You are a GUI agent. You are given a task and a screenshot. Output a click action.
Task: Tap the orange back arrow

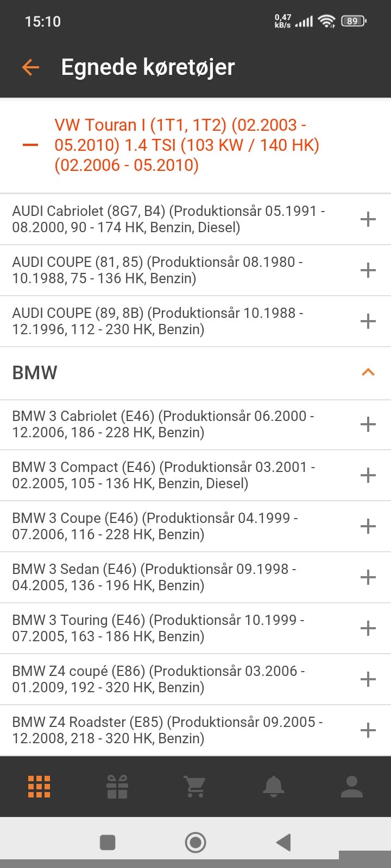(31, 67)
